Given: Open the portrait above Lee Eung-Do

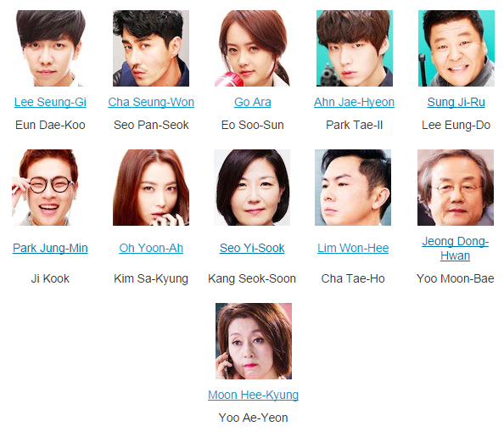Looking at the screenshot, I should [456, 48].
